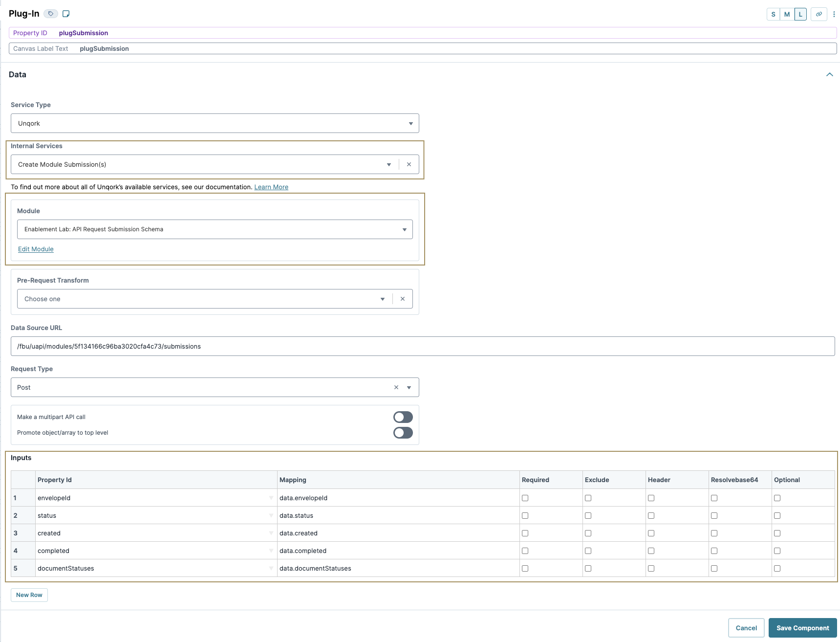The image size is (840, 642).
Task: Check Required for the envelopeId input row
Action: (525, 498)
